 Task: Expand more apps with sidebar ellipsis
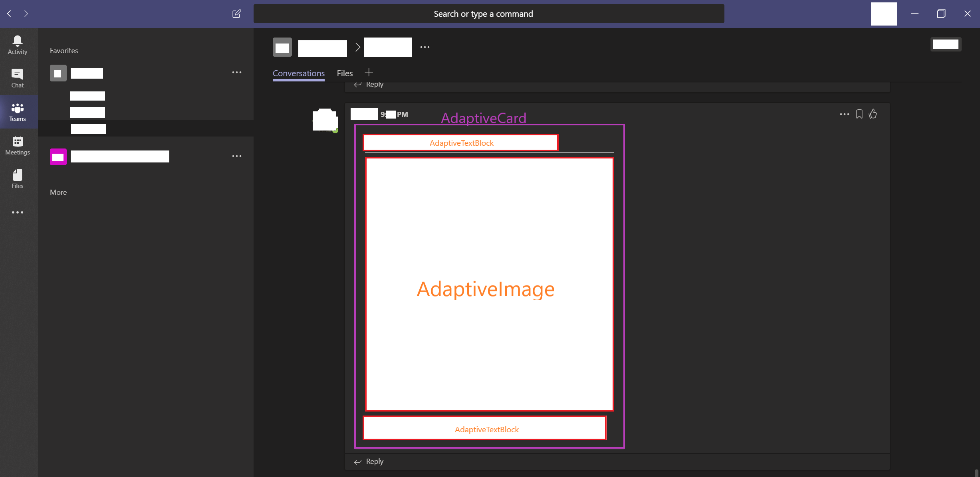click(17, 212)
